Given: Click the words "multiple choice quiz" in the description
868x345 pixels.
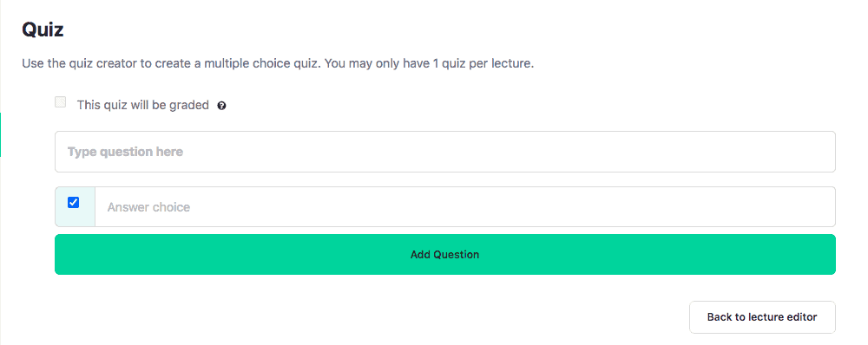Looking at the screenshot, I should click(x=262, y=63).
